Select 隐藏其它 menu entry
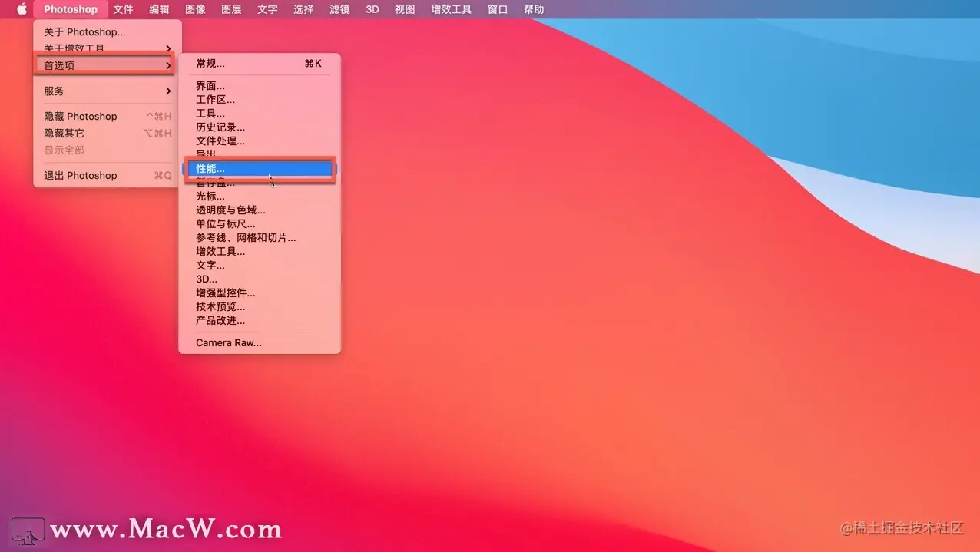The image size is (980, 552). [108, 133]
